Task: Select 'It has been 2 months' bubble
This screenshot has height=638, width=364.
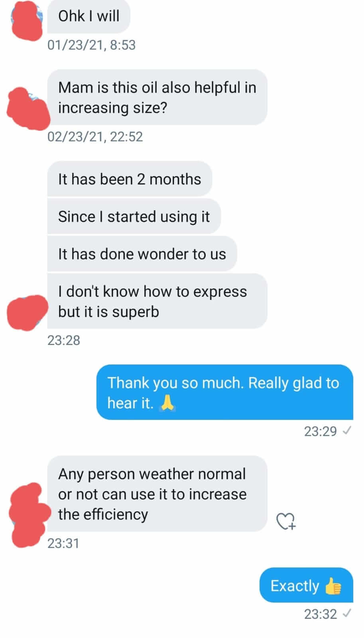Action: (130, 179)
